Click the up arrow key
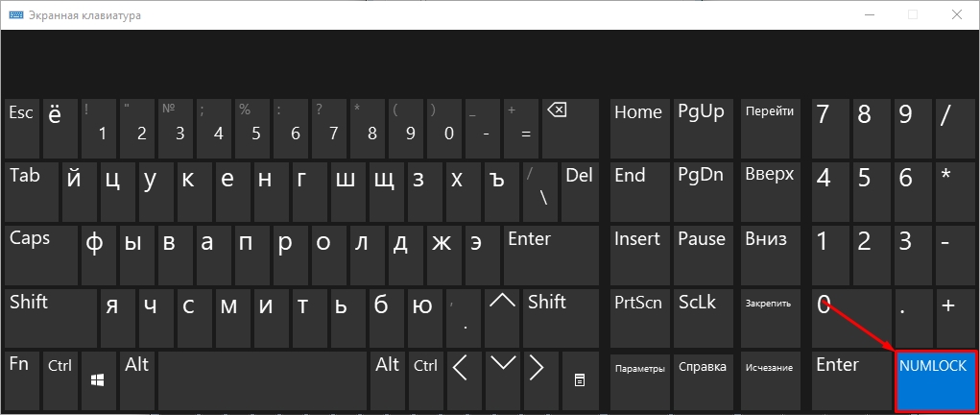980x415 pixels. (503, 317)
